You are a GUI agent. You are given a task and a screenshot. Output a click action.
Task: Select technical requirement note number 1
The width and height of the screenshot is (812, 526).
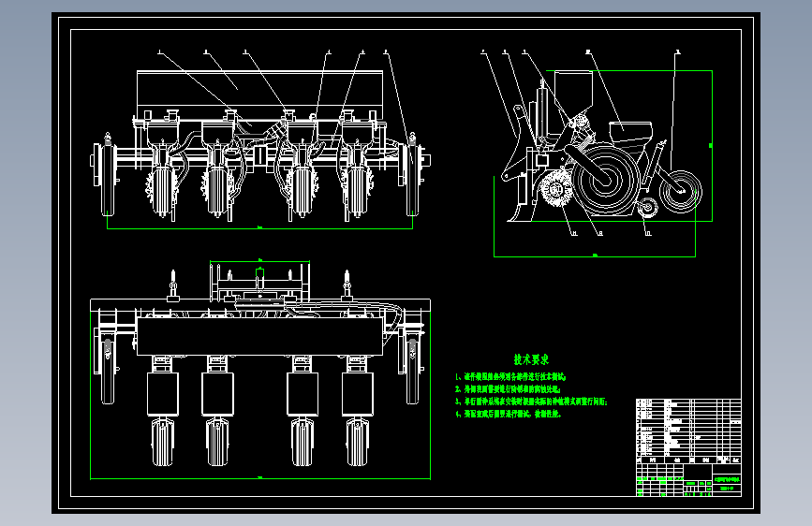[511, 377]
